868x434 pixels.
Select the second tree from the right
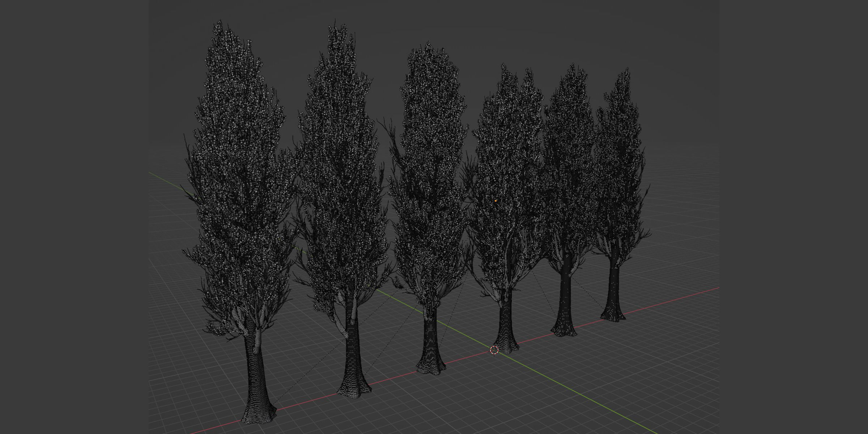[x=568, y=200]
